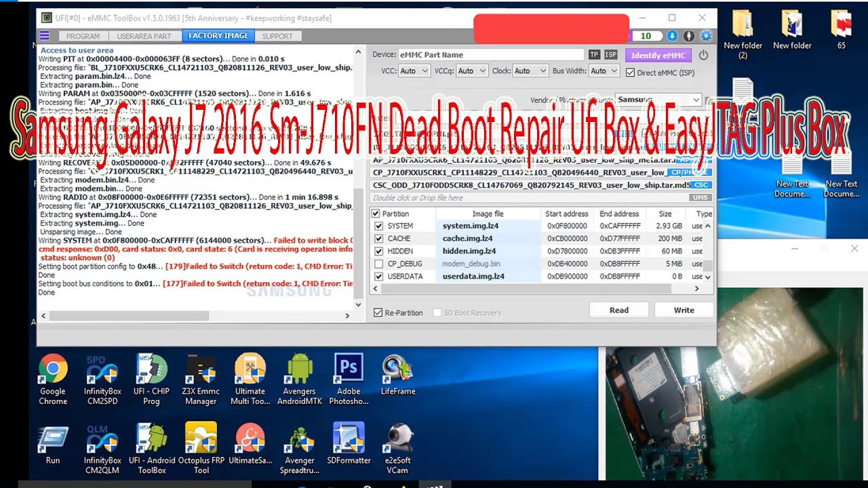Open the blue gear settings icon
868x488 pixels.
point(706,36)
